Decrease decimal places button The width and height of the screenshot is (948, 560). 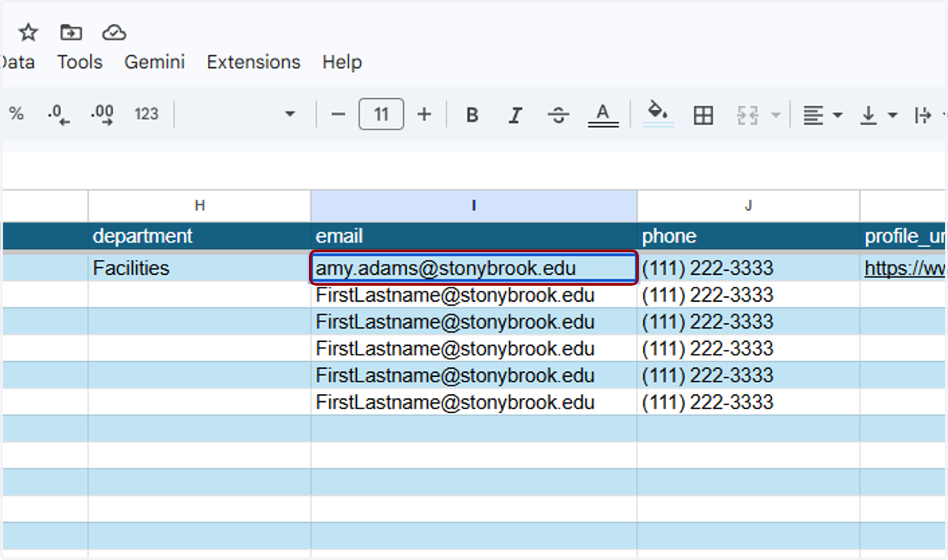point(58,115)
